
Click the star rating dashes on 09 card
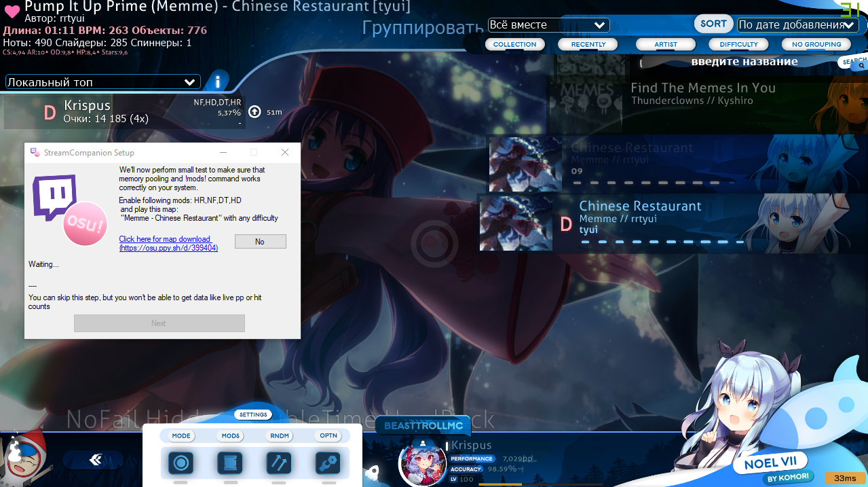(654, 183)
